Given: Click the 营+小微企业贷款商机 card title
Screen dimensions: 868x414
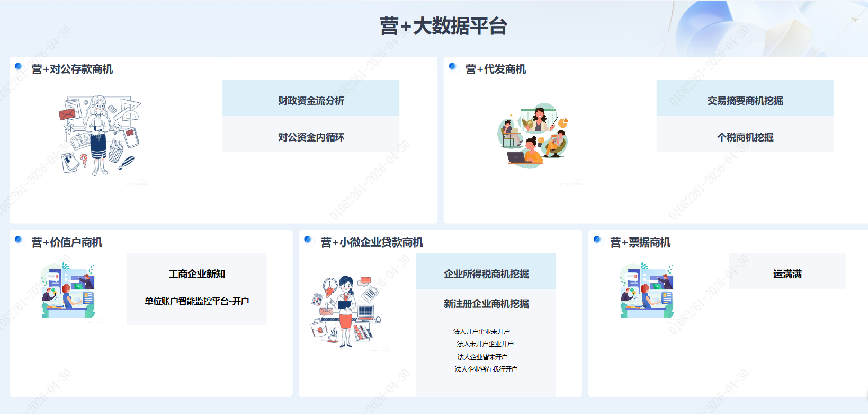Looking at the screenshot, I should point(372,243).
